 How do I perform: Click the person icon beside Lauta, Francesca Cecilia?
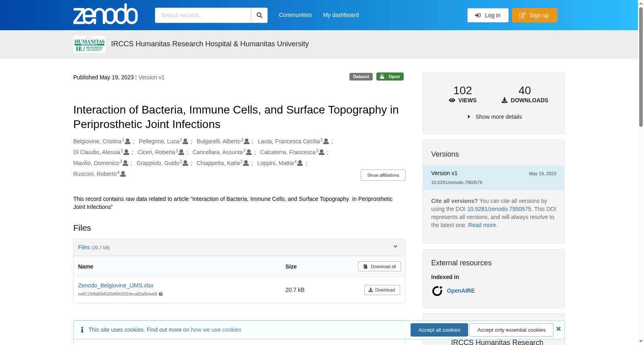click(326, 141)
